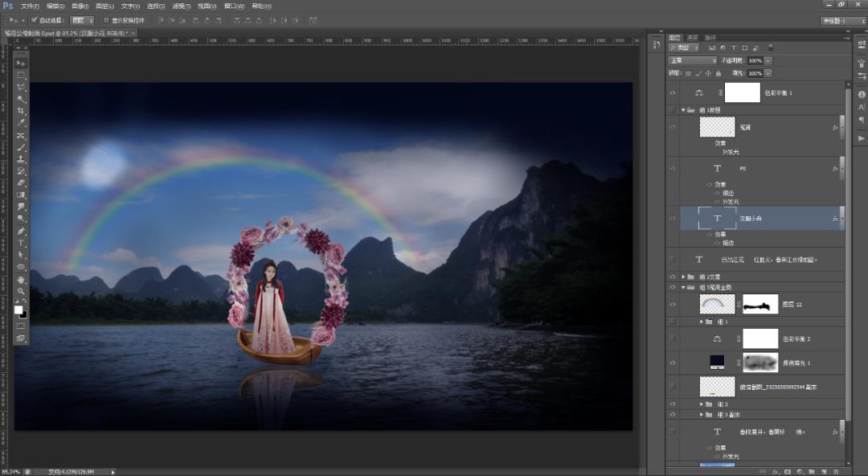
Task: Click the foreground color swatch
Action: pyautogui.click(x=18, y=310)
